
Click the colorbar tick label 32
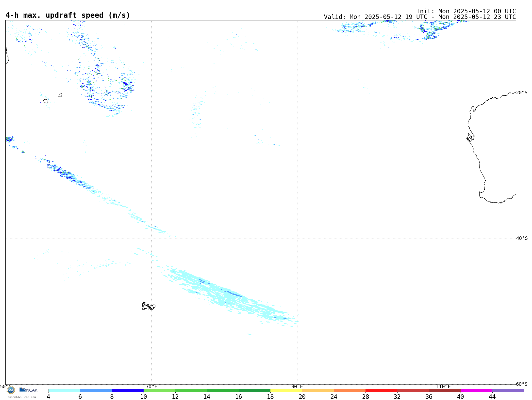tap(397, 397)
